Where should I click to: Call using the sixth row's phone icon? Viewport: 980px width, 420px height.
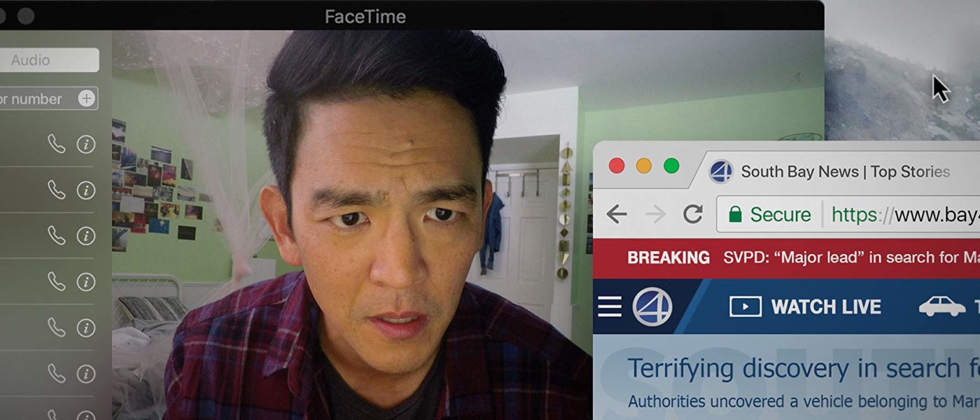click(x=56, y=373)
